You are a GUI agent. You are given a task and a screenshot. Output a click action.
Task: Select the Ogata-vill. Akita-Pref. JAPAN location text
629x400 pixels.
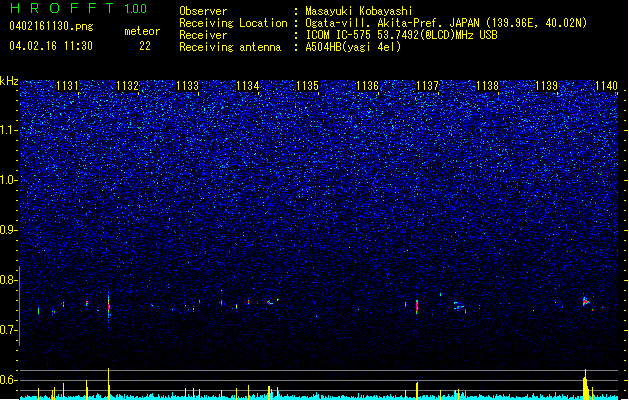(446, 23)
